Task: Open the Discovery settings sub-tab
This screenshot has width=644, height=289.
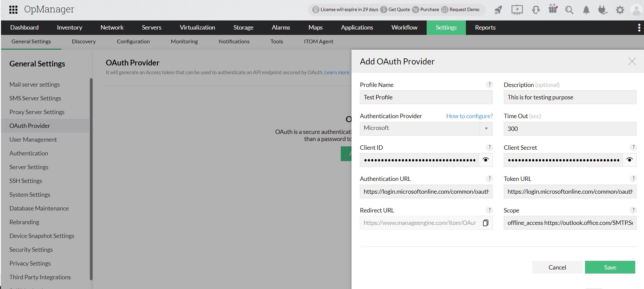Action: coord(84,42)
